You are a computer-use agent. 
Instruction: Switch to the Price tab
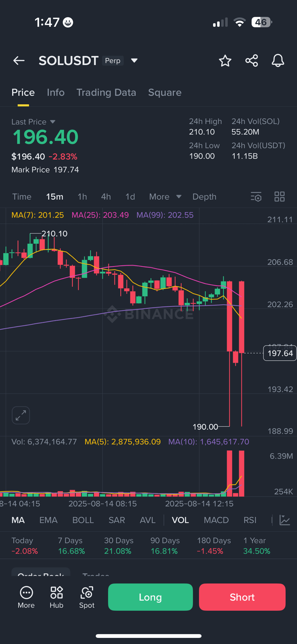click(23, 93)
